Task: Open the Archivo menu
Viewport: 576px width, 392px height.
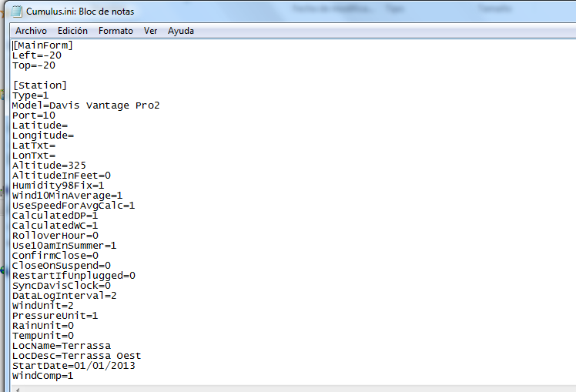Action: (32, 31)
